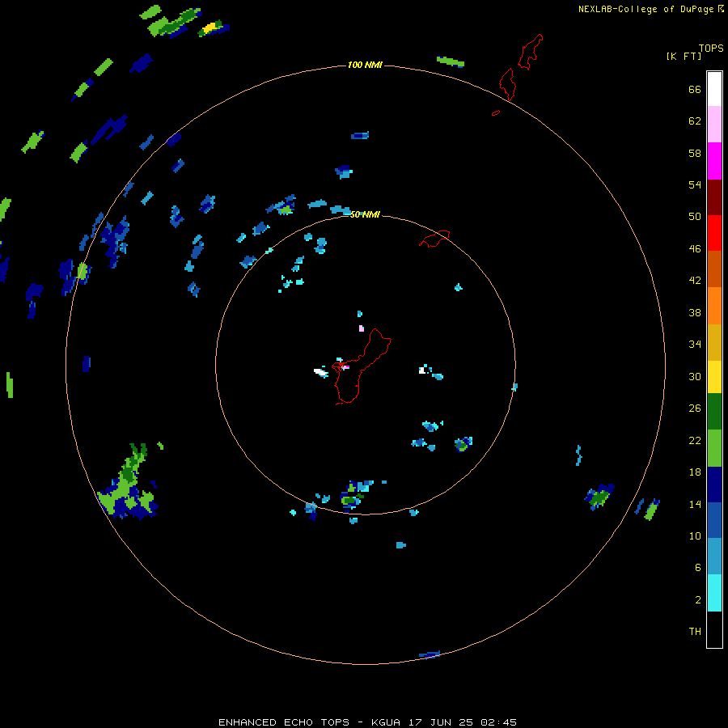Click the '50' legend value
Screen dimensions: 728x728
[695, 217]
